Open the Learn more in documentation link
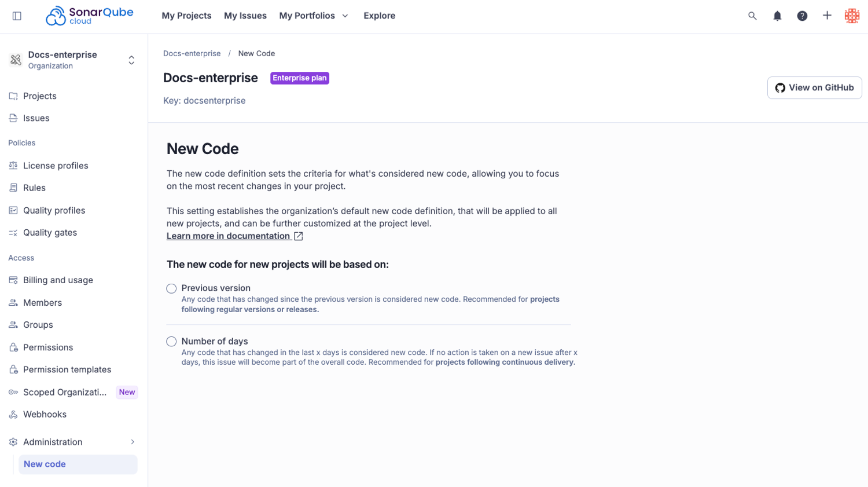This screenshot has height=487, width=868. [x=228, y=236]
